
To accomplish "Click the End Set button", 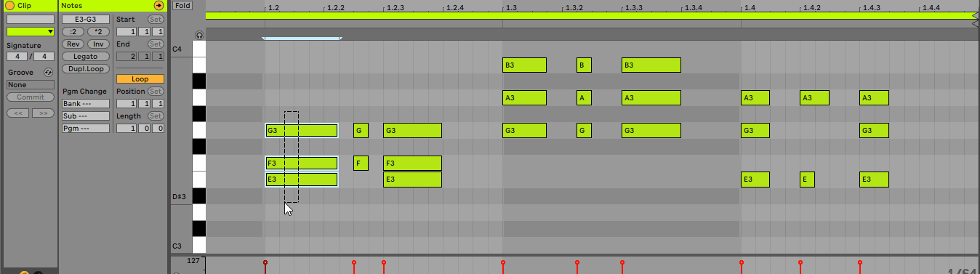I will [156, 44].
